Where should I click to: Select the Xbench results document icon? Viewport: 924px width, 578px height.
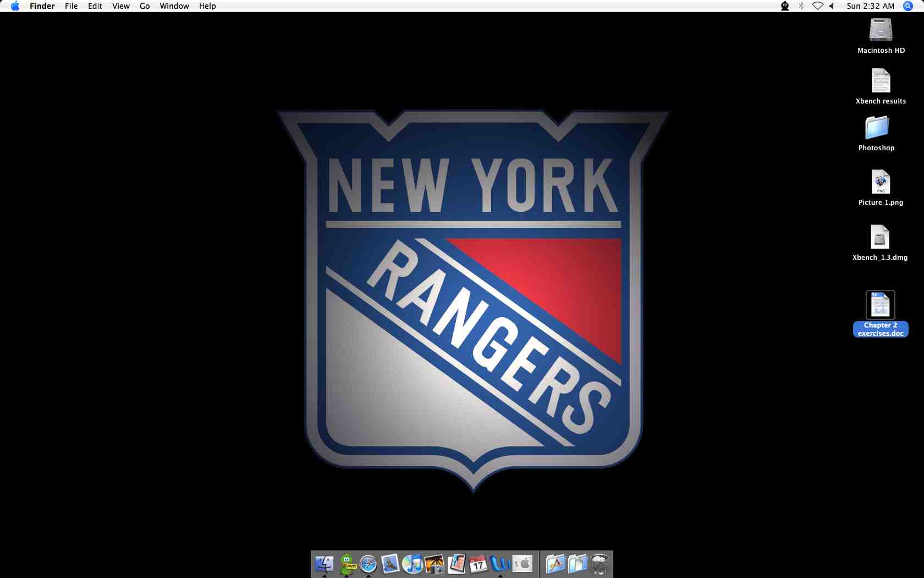881,80
